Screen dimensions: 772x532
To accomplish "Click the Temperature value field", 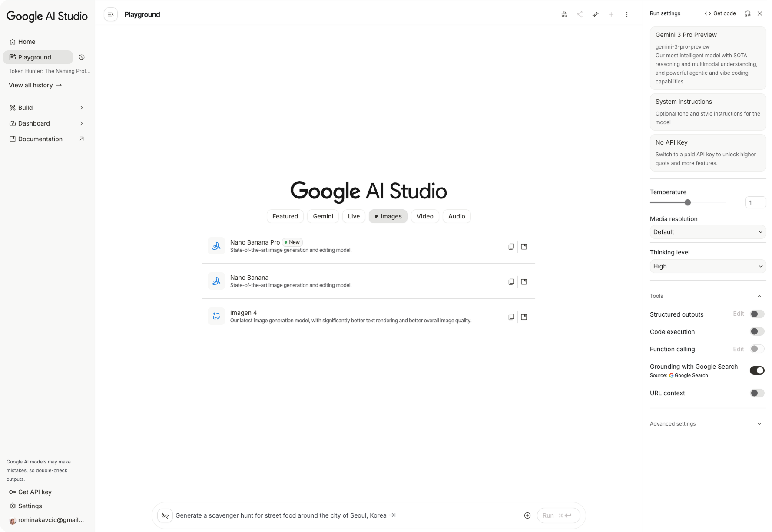I will point(755,202).
